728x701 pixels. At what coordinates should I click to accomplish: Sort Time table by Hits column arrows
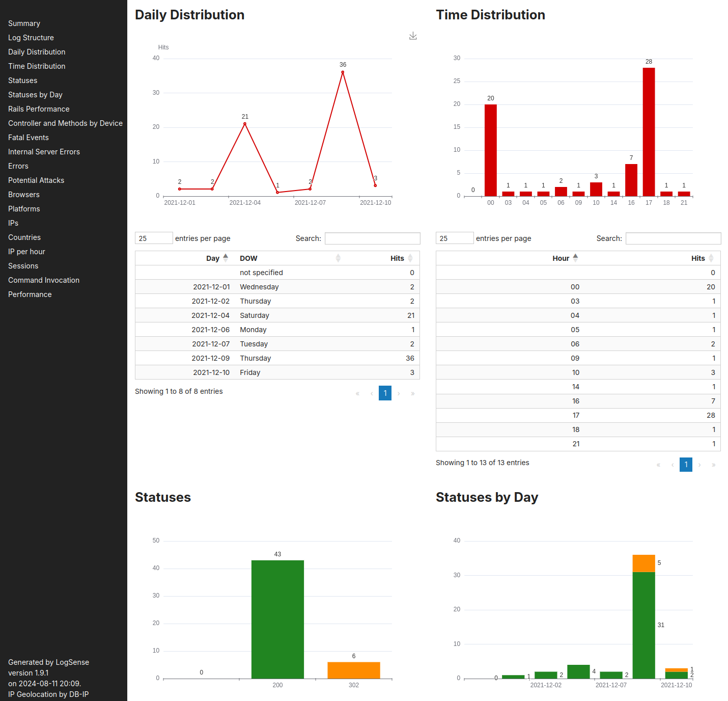coord(711,258)
